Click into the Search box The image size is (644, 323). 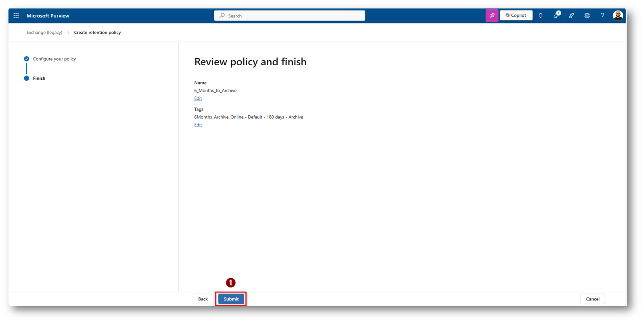(x=290, y=16)
